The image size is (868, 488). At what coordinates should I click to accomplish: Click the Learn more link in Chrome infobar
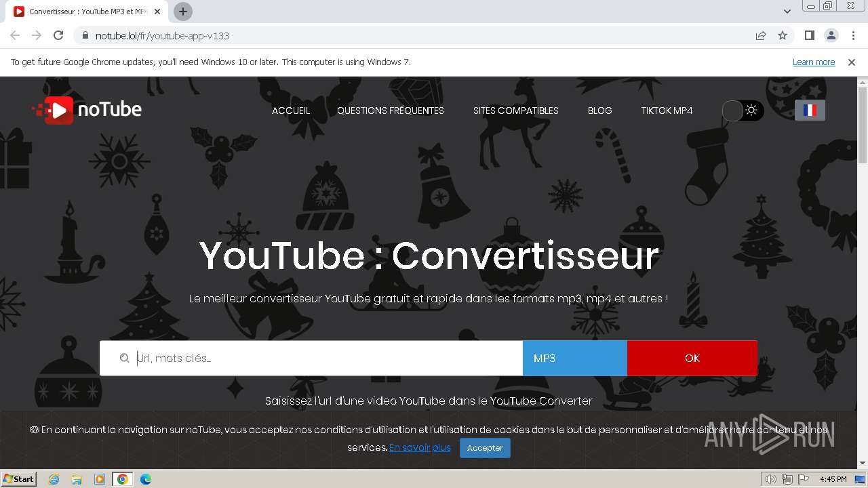tap(814, 62)
